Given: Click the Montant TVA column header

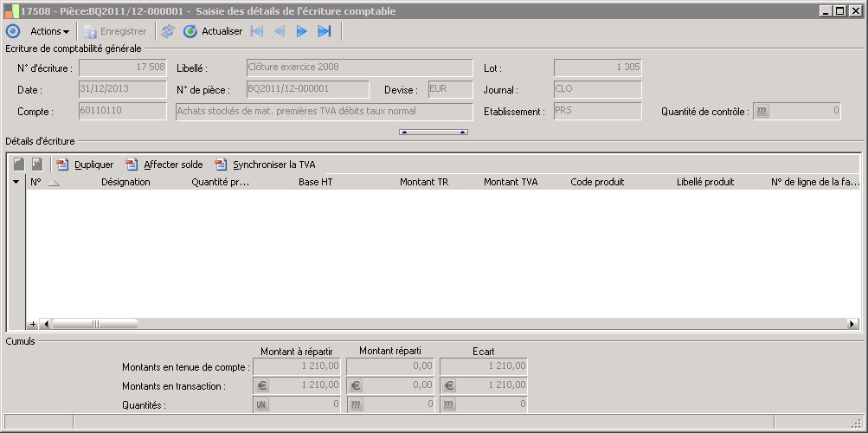Looking at the screenshot, I should click(511, 182).
